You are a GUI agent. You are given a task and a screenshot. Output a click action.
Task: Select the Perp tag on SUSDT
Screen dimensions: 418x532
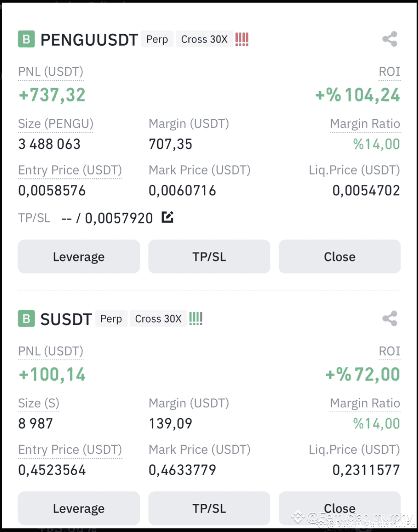(111, 318)
